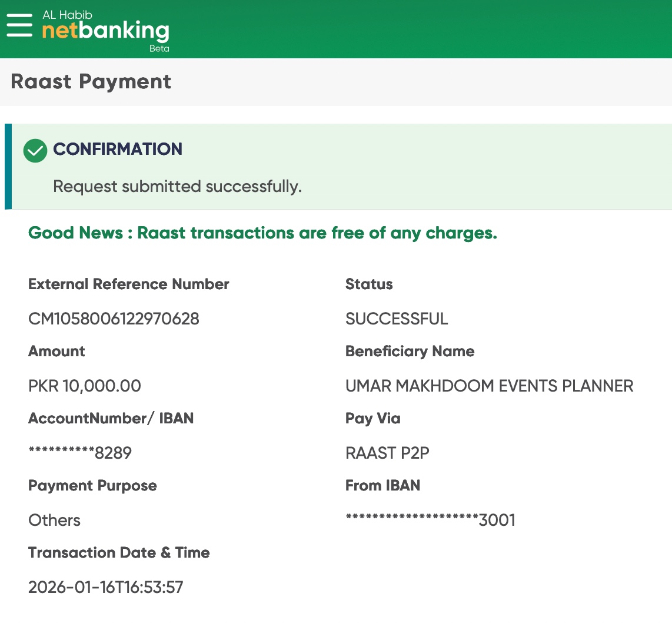Viewport: 672px width, 623px height.
Task: Open the hamburger navigation menu
Action: pyautogui.click(x=19, y=25)
